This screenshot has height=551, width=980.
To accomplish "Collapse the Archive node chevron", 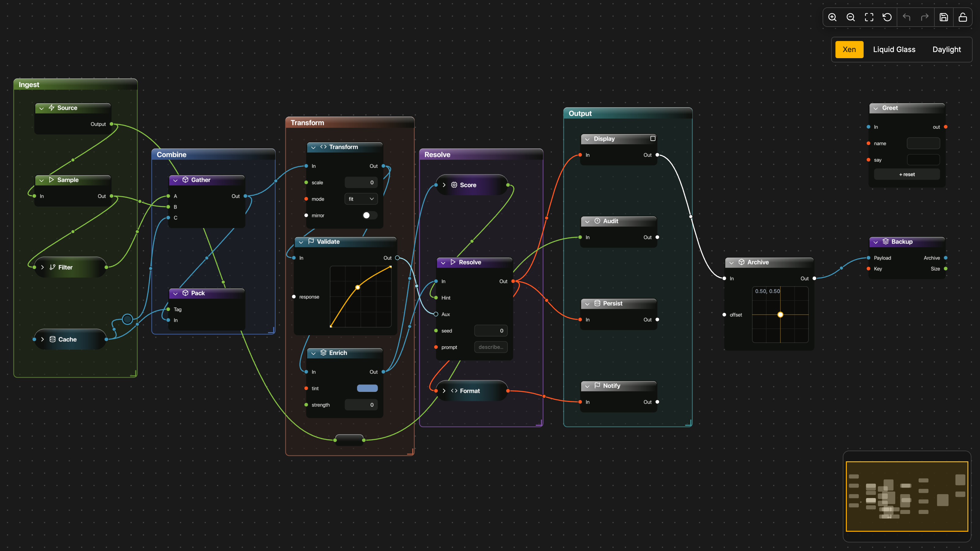I will pyautogui.click(x=732, y=263).
